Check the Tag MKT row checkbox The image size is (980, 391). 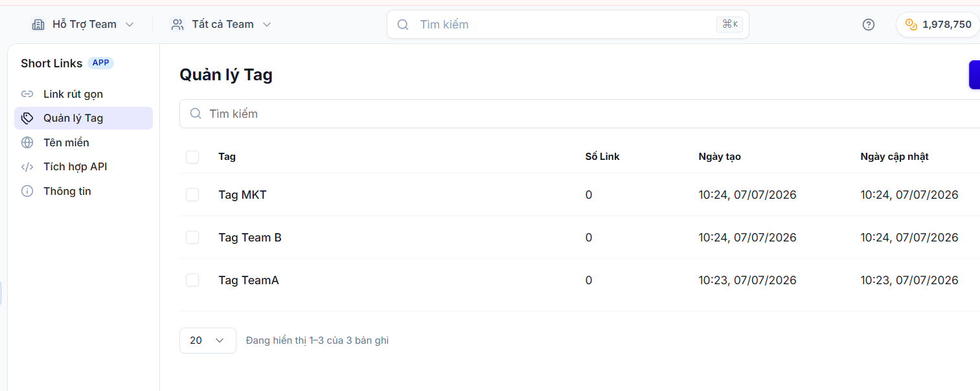pyautogui.click(x=192, y=195)
